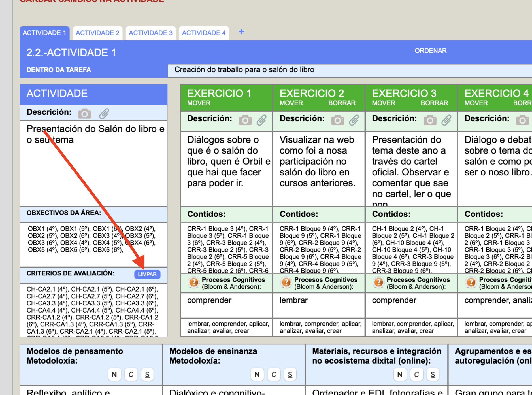This screenshot has width=532, height=395.
Task: Click the ACTIVIDADE description text box
Action: [x=93, y=164]
